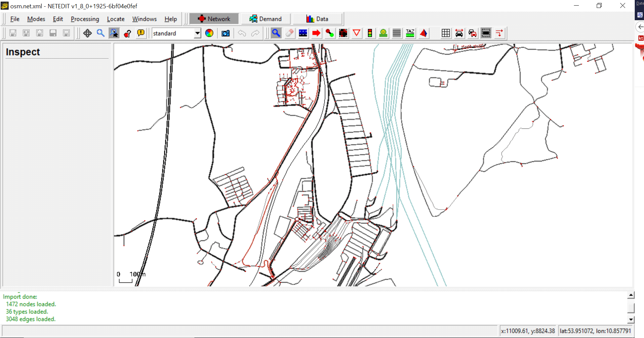Toggle select edges rectangle option
This screenshot has height=338, width=644.
(x=486, y=33)
